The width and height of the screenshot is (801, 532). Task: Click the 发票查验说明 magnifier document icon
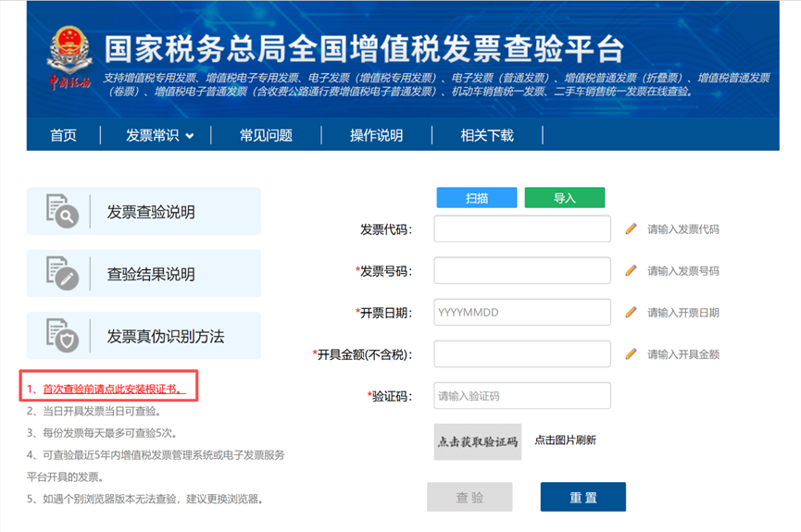pyautogui.click(x=62, y=210)
